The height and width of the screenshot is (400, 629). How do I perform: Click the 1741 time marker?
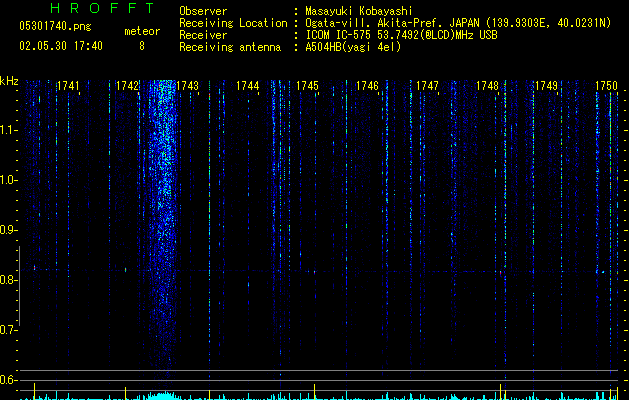click(68, 86)
